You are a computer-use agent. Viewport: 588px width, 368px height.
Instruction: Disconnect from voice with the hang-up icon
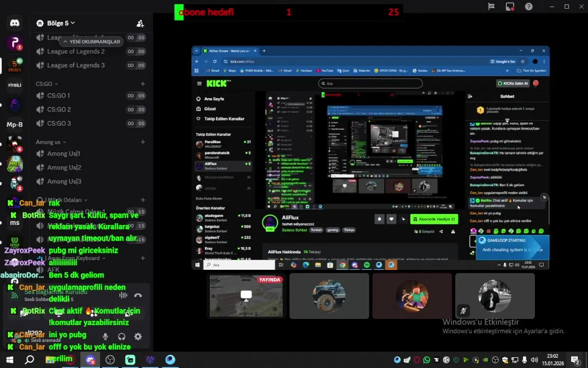click(138, 295)
